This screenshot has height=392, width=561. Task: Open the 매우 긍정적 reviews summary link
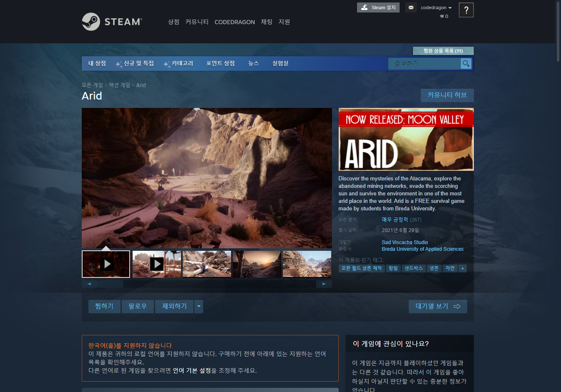pyautogui.click(x=395, y=220)
